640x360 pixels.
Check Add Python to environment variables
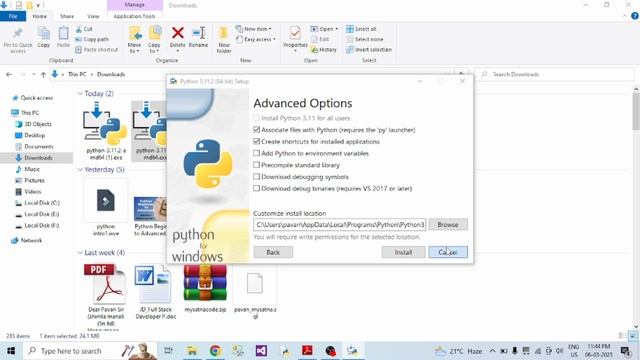[256, 153]
